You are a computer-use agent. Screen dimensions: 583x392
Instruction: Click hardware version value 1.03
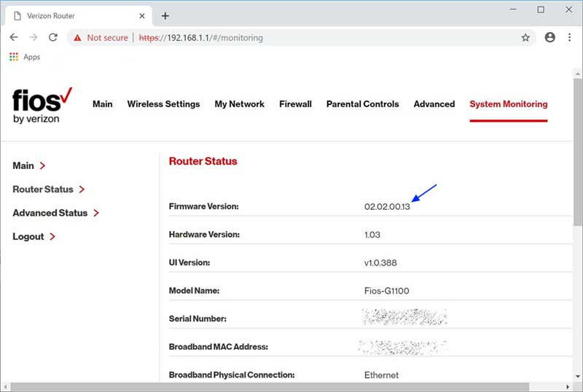point(372,235)
